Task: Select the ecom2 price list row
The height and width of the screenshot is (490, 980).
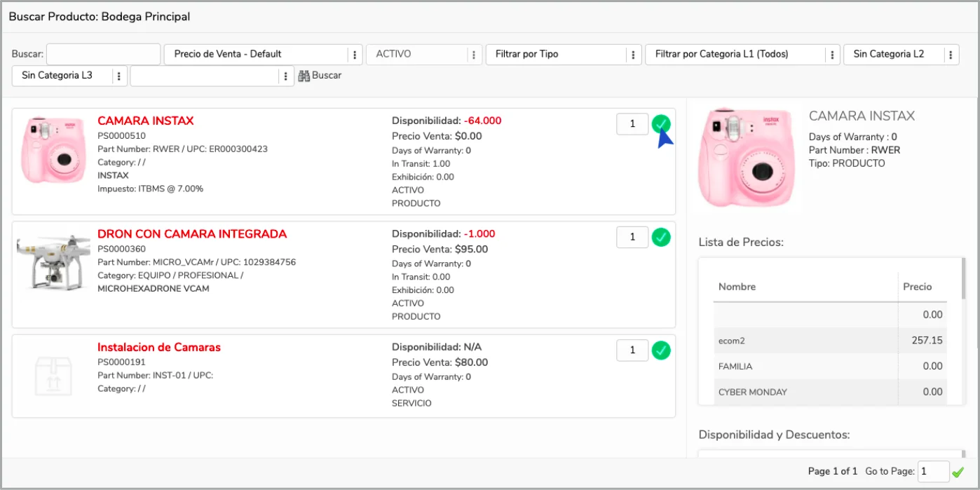Action: coord(830,340)
